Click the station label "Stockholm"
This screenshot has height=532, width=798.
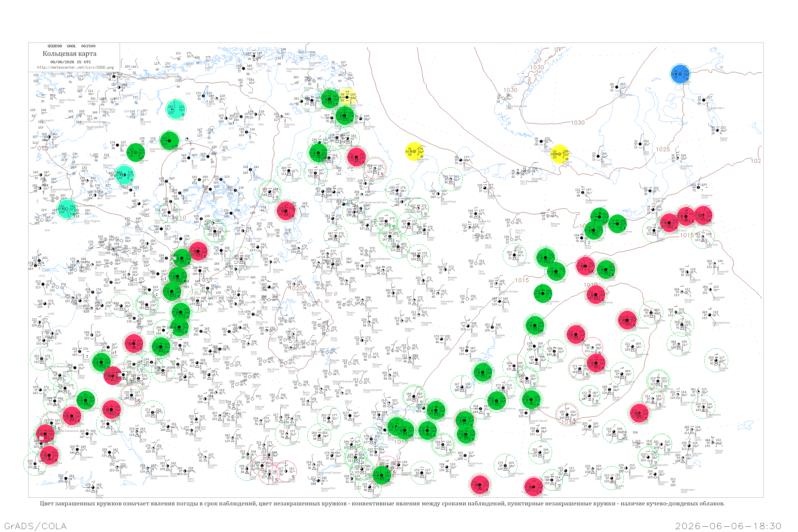click(110, 196)
